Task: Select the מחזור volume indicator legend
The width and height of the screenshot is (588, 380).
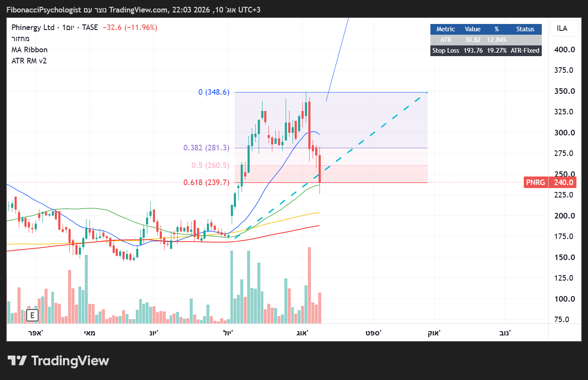Action: 21,39
